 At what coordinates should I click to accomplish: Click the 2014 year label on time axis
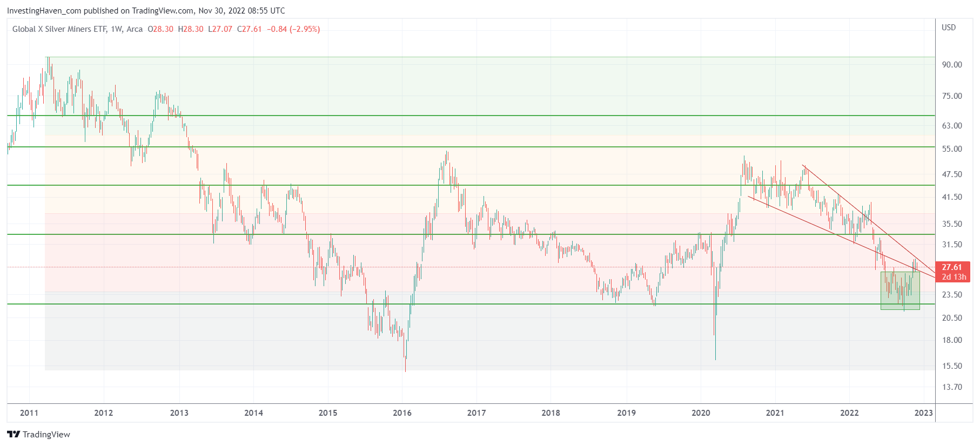pos(254,413)
